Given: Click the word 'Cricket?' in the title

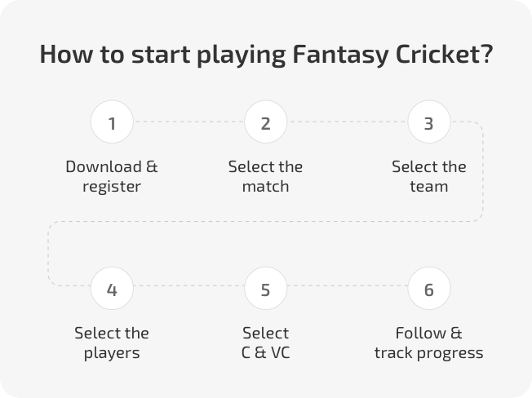Looking at the screenshot, I should (444, 55).
